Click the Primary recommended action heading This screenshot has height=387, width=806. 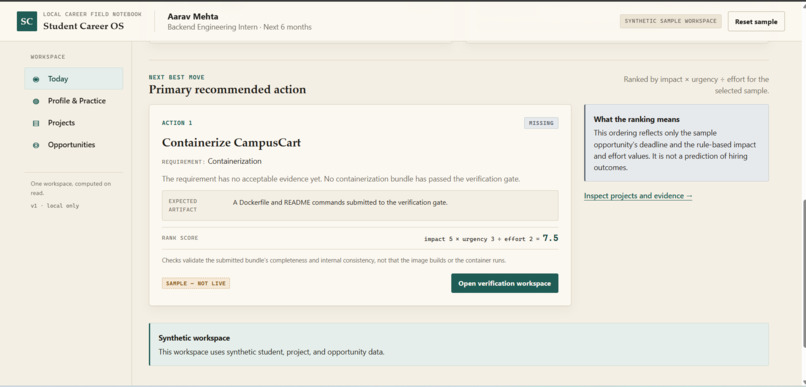click(227, 90)
